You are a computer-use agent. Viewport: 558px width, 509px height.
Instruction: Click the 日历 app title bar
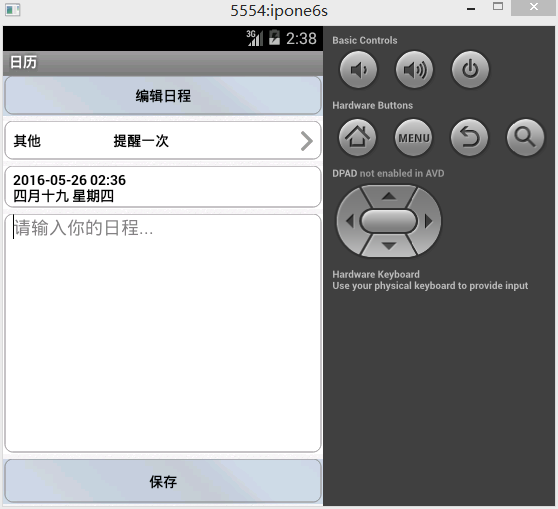[x=163, y=63]
